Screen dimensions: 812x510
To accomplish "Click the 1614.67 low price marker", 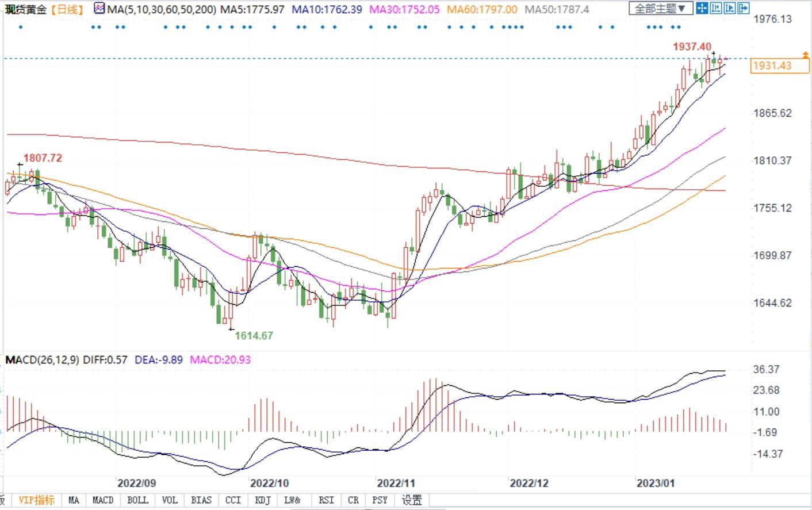I will point(254,336).
